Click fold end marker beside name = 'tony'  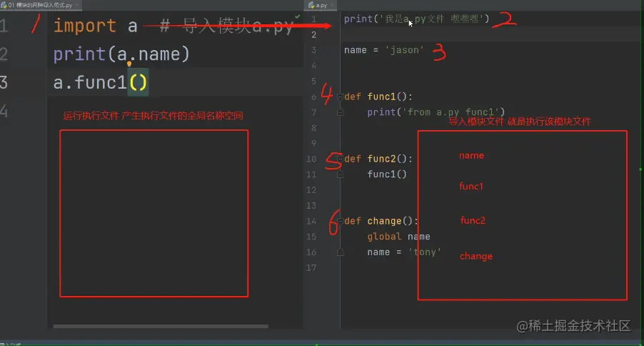[340, 252]
